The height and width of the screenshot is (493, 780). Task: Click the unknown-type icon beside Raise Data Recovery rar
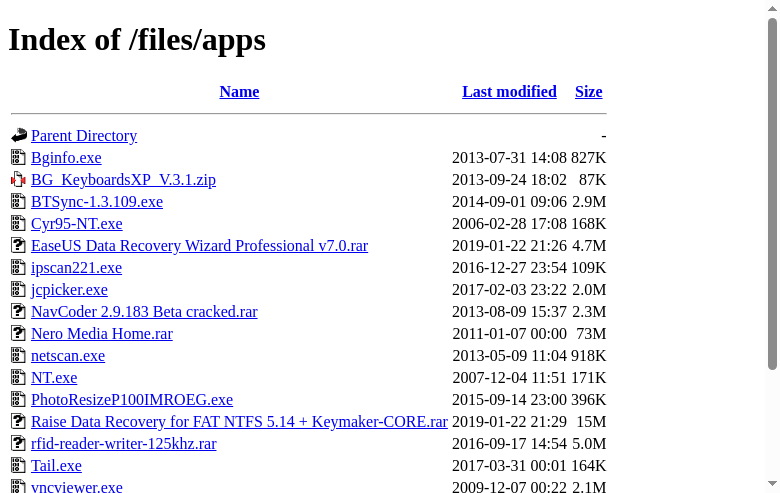tap(18, 421)
